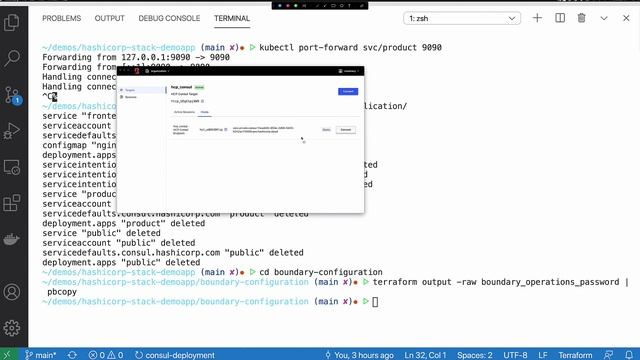
Task: Open the Accounts menu icon
Action: click(11, 292)
